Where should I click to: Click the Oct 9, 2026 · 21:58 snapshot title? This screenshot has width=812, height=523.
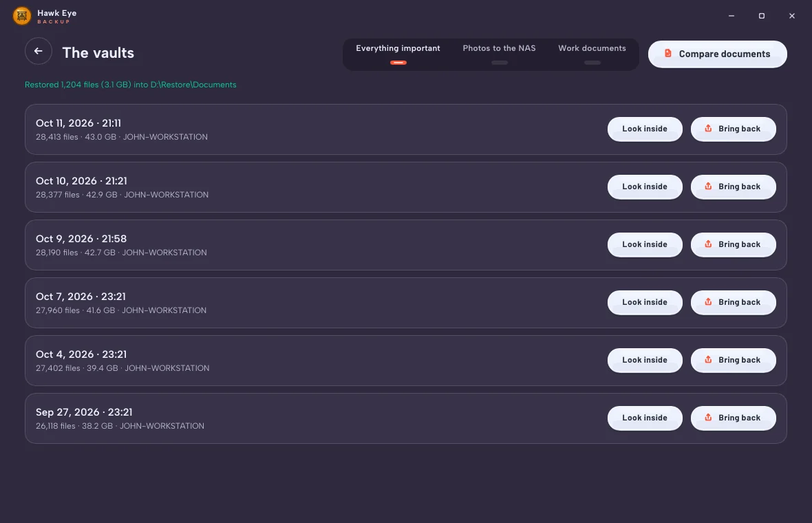(x=81, y=239)
